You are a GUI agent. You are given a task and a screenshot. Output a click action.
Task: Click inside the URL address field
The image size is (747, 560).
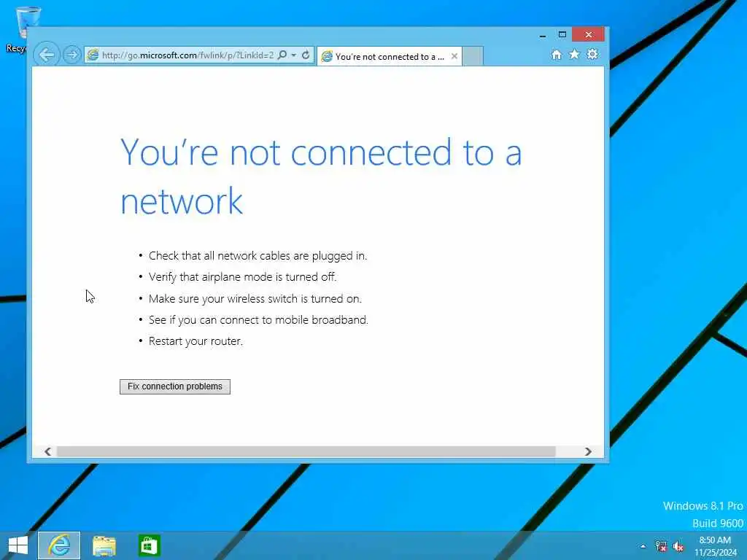coord(187,55)
